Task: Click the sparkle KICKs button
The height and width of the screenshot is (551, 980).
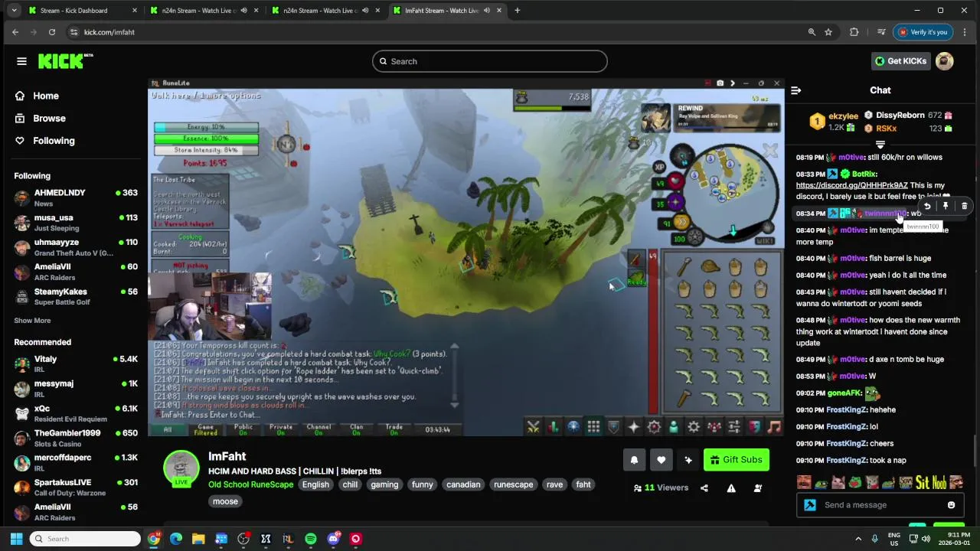Action: point(688,460)
